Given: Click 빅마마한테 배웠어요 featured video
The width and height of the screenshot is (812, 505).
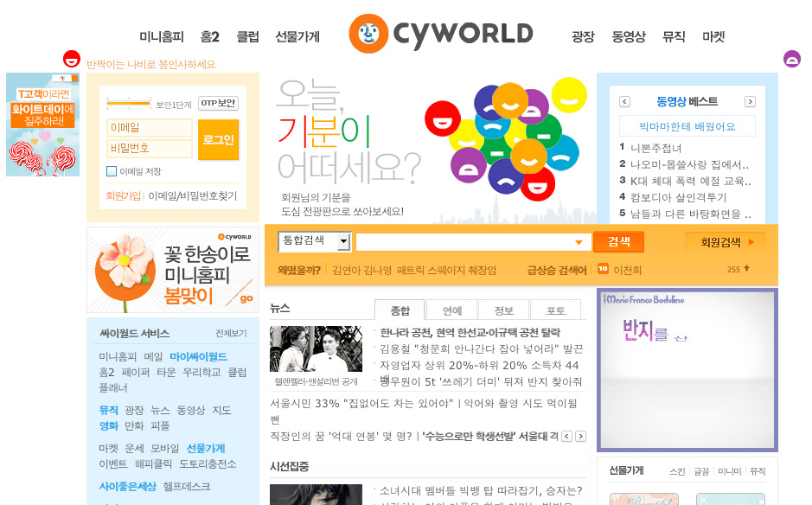Looking at the screenshot, I should (x=687, y=126).
